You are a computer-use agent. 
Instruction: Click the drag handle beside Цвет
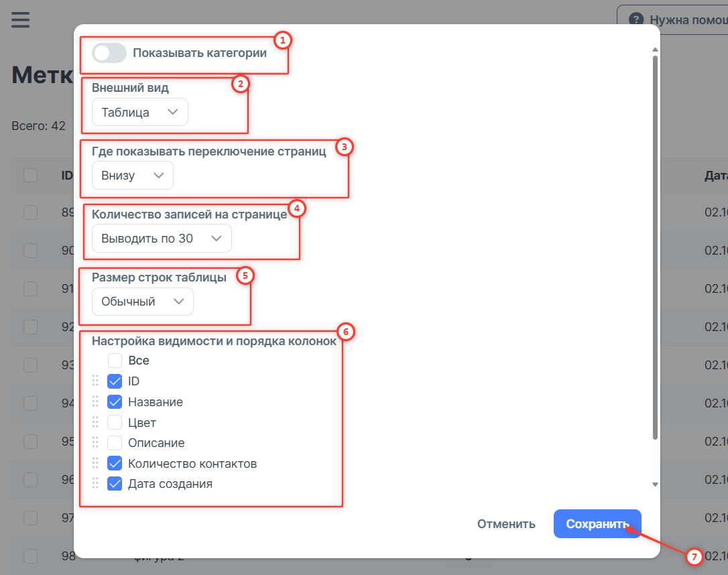click(x=95, y=423)
